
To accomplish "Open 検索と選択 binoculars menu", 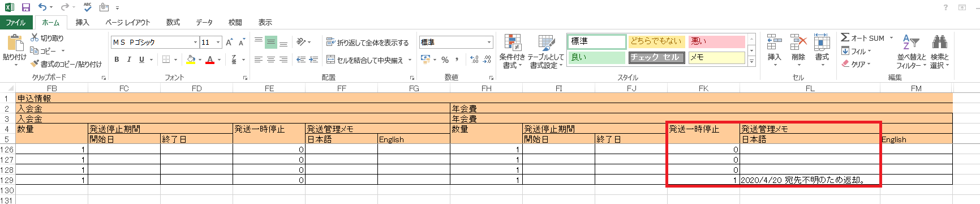I will click(940, 51).
